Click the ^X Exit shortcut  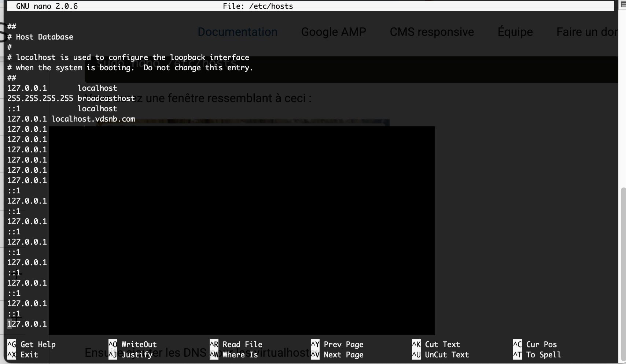[x=23, y=354]
